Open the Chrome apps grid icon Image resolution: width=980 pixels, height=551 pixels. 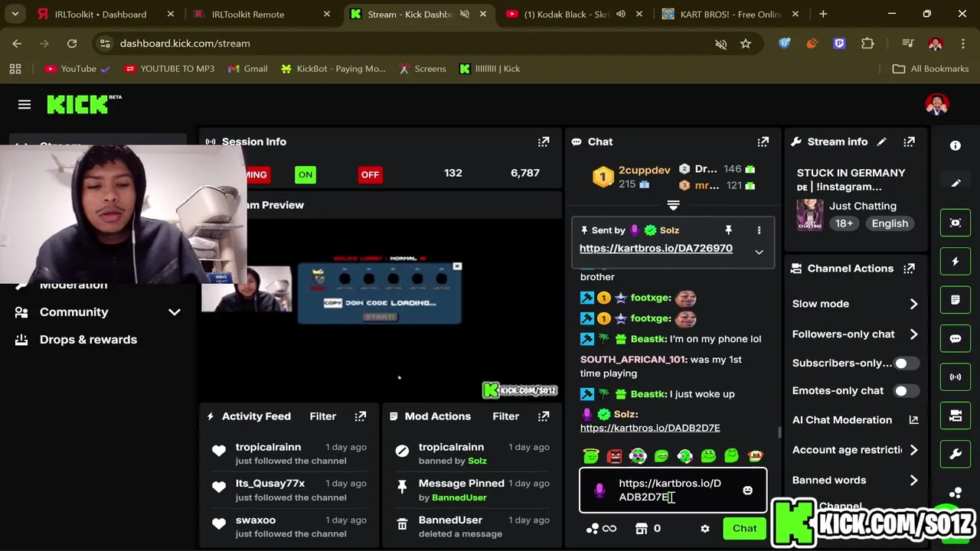[x=15, y=69]
